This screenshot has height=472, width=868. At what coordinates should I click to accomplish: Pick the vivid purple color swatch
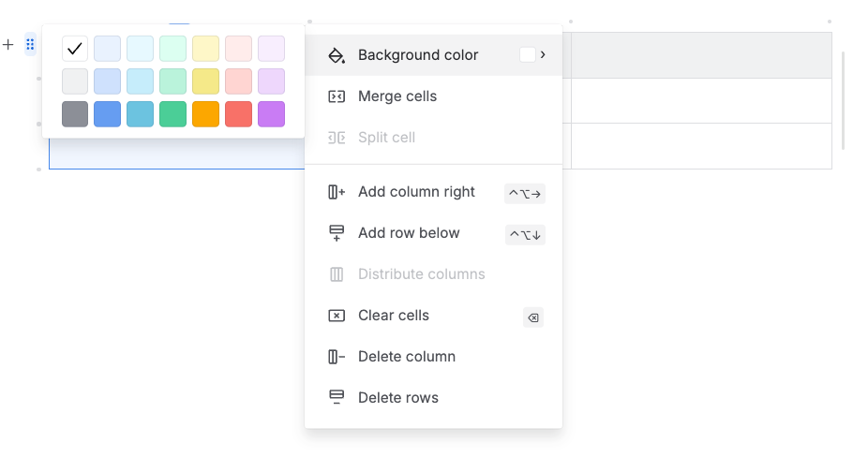pos(271,114)
